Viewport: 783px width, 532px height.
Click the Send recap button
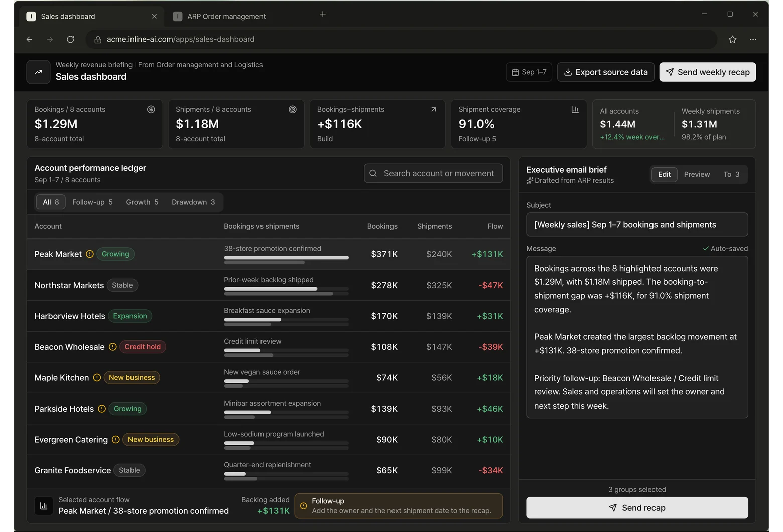coord(637,508)
